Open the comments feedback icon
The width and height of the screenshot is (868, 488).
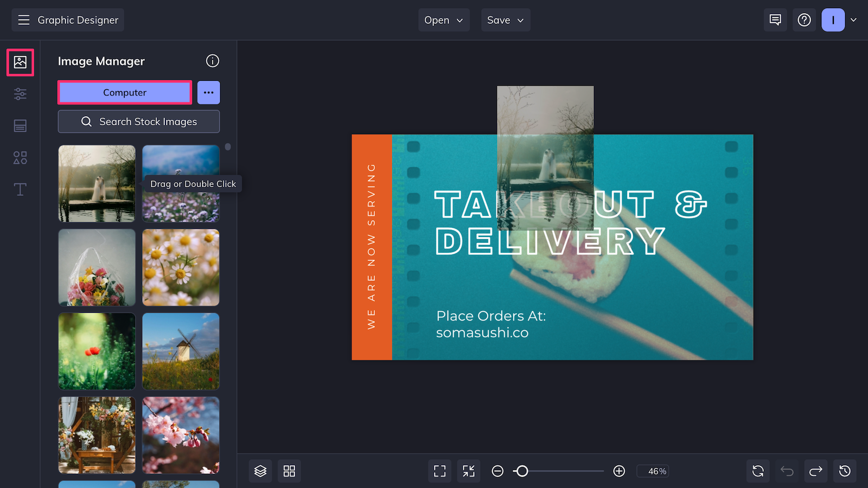pyautogui.click(x=775, y=20)
